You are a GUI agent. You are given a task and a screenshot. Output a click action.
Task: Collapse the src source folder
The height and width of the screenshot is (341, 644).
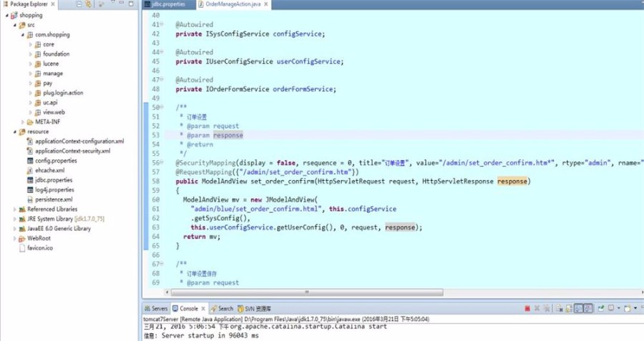(x=15, y=25)
